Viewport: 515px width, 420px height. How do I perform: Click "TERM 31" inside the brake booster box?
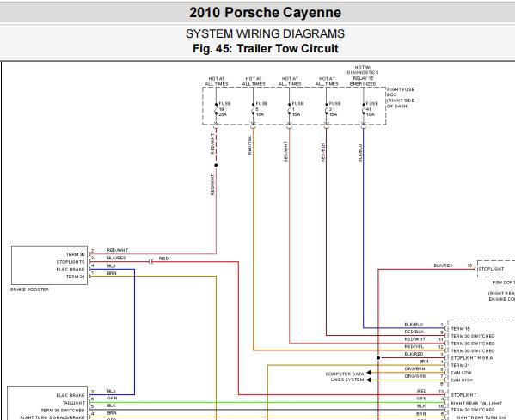75,277
